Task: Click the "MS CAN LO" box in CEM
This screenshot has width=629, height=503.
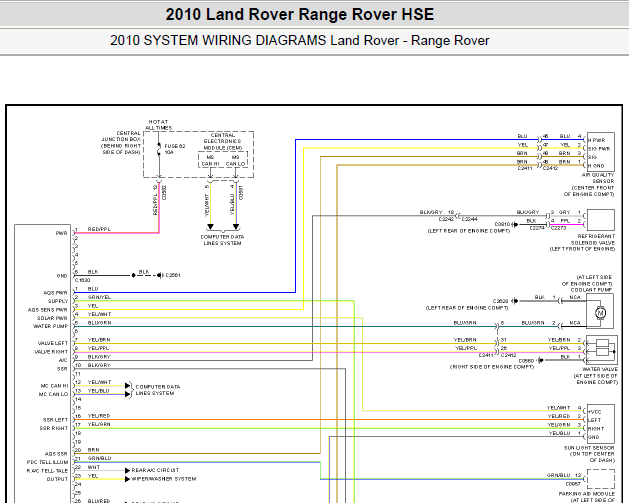Action: click(235, 160)
